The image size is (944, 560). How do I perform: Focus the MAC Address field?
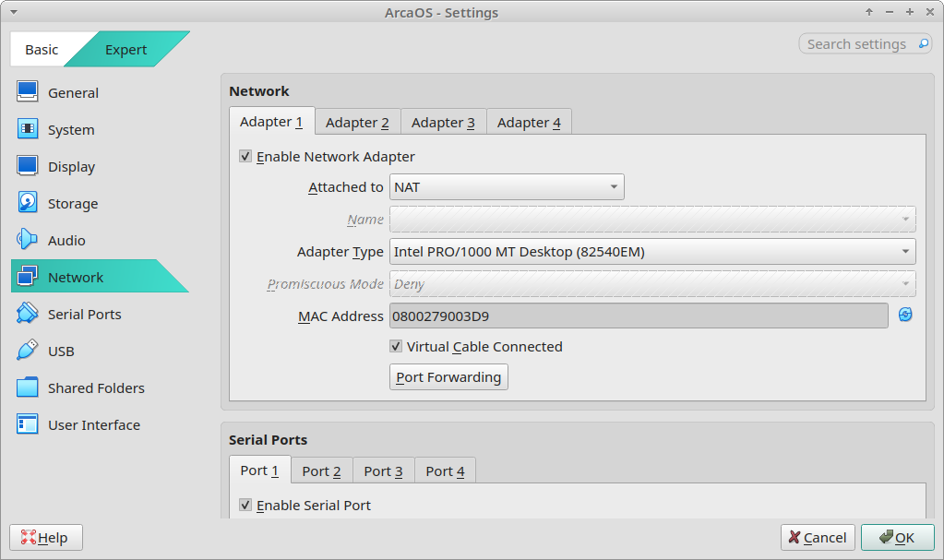639,316
